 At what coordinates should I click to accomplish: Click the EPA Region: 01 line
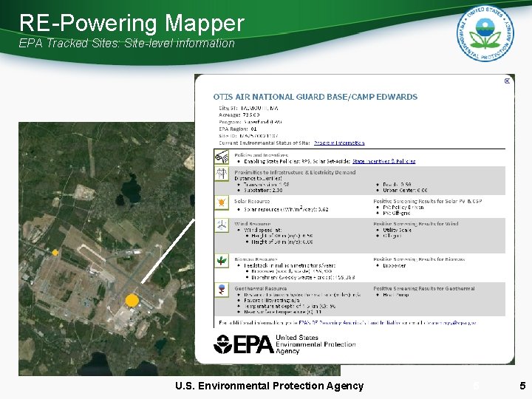point(238,129)
